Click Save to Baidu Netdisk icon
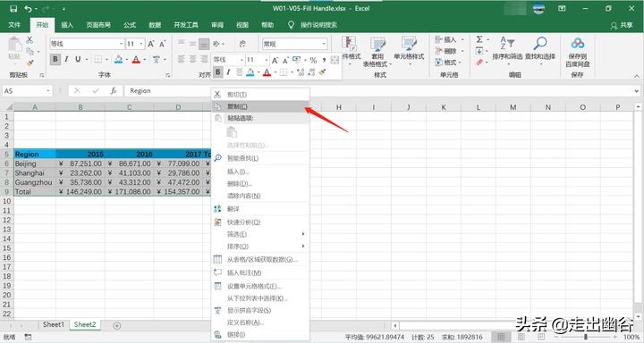Screen dimensions: 644x343 coord(578,51)
